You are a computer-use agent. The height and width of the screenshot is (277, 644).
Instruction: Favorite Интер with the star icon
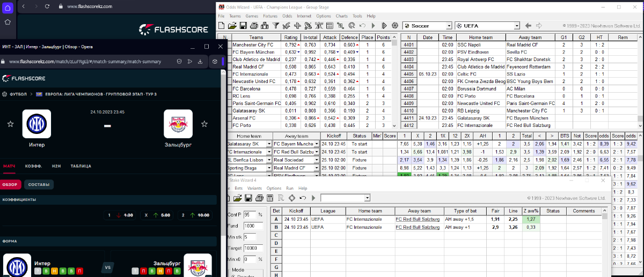pos(10,124)
